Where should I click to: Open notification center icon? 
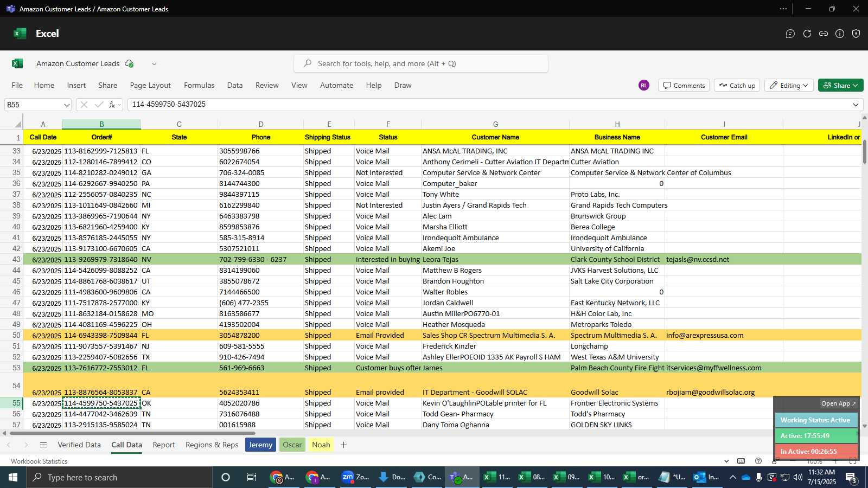tap(851, 477)
